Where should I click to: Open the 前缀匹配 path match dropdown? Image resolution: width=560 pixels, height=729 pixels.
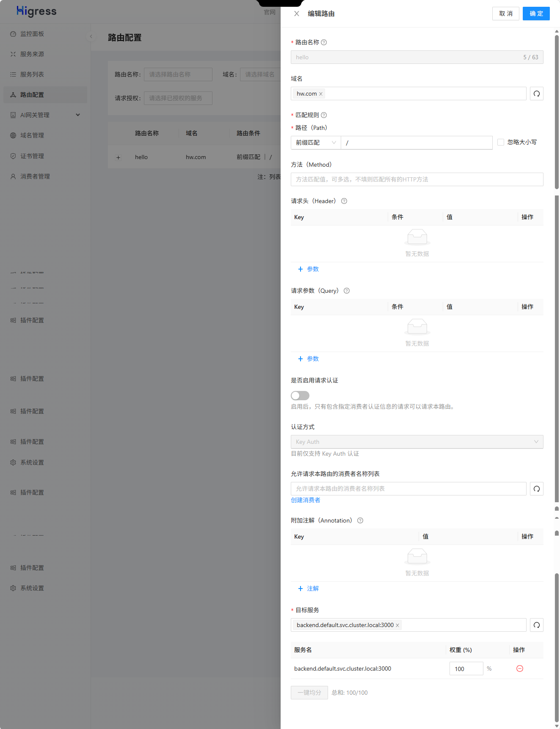[x=316, y=143]
